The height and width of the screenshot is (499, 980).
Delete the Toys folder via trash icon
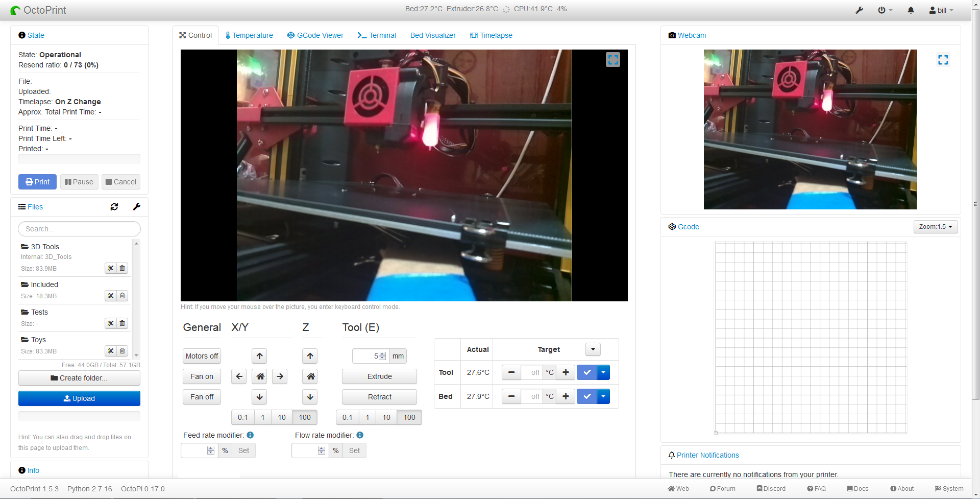point(122,351)
